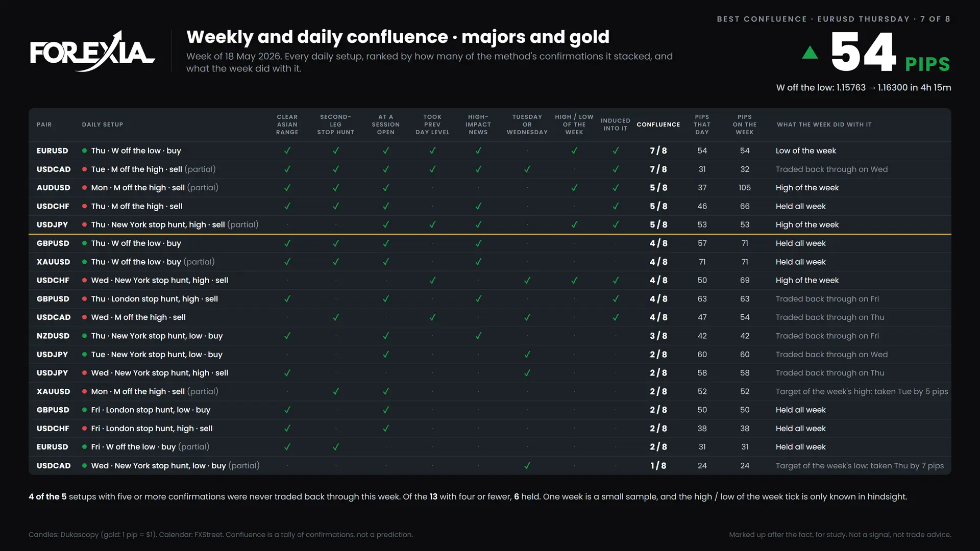This screenshot has height=551, width=980.
Task: Click Induced Into It checkmark in USDCHF Thursday row
Action: click(616, 206)
